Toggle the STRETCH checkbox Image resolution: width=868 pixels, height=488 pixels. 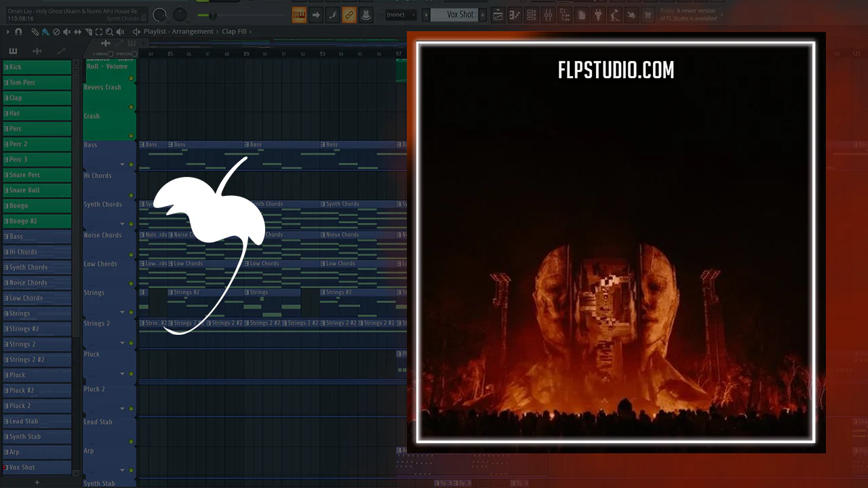click(134, 54)
